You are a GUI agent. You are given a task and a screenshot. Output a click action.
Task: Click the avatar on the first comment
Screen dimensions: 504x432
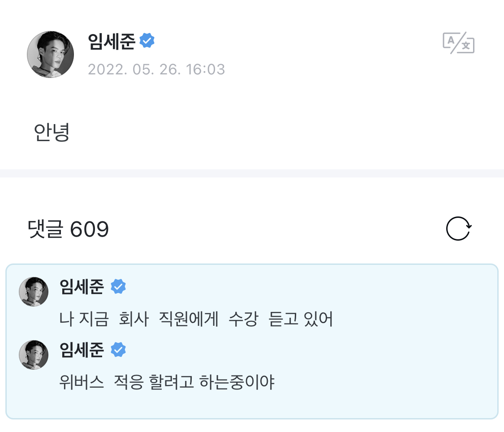point(33,292)
